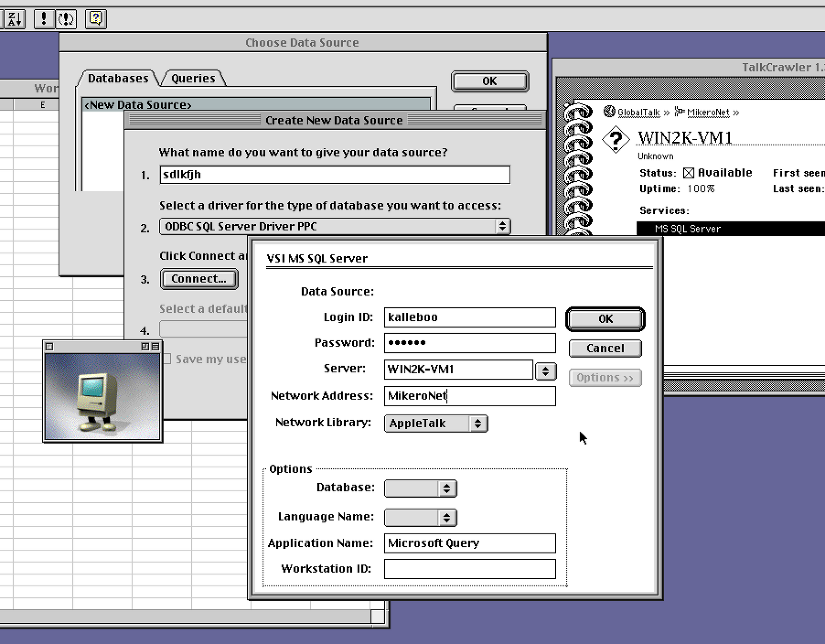The width and height of the screenshot is (825, 644).
Task: Switch to the Queries tab
Action: click(193, 78)
